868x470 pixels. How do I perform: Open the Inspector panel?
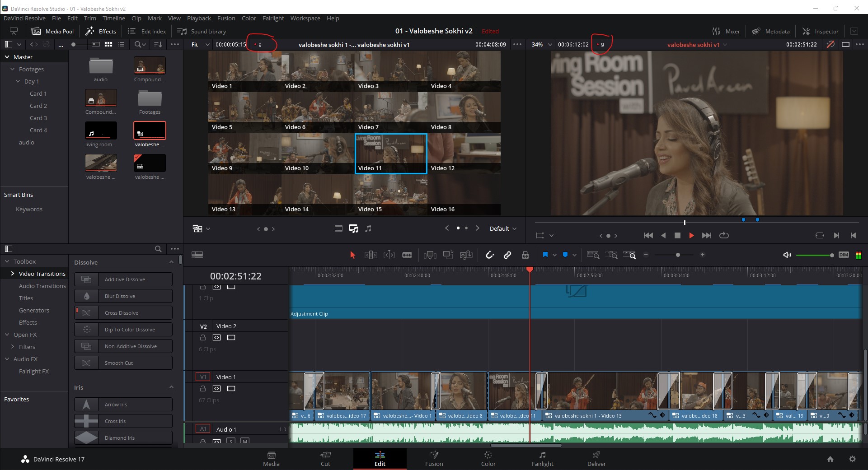[821, 31]
